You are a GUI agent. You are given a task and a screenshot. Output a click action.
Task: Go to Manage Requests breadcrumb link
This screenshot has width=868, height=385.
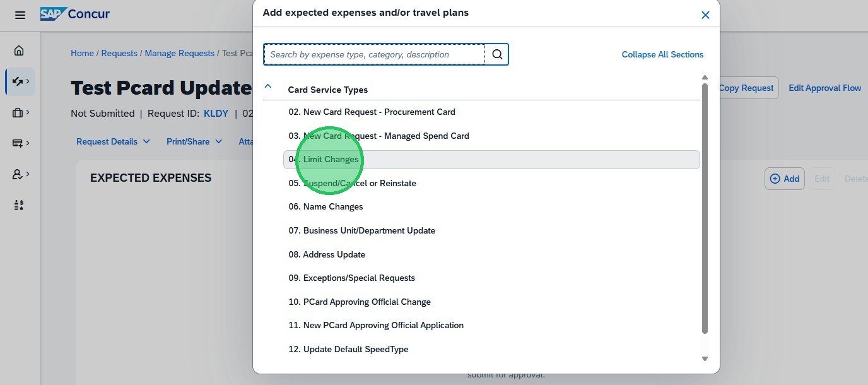180,53
